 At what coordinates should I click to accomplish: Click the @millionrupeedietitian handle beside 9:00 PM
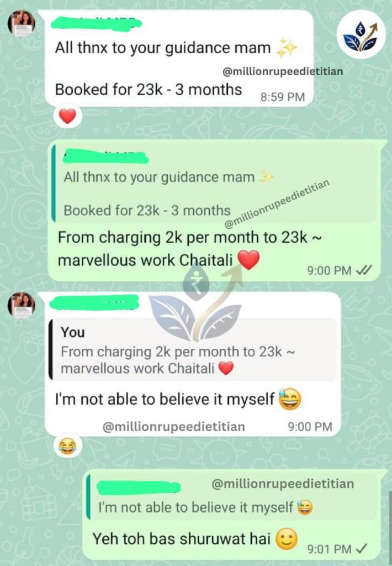point(174,427)
